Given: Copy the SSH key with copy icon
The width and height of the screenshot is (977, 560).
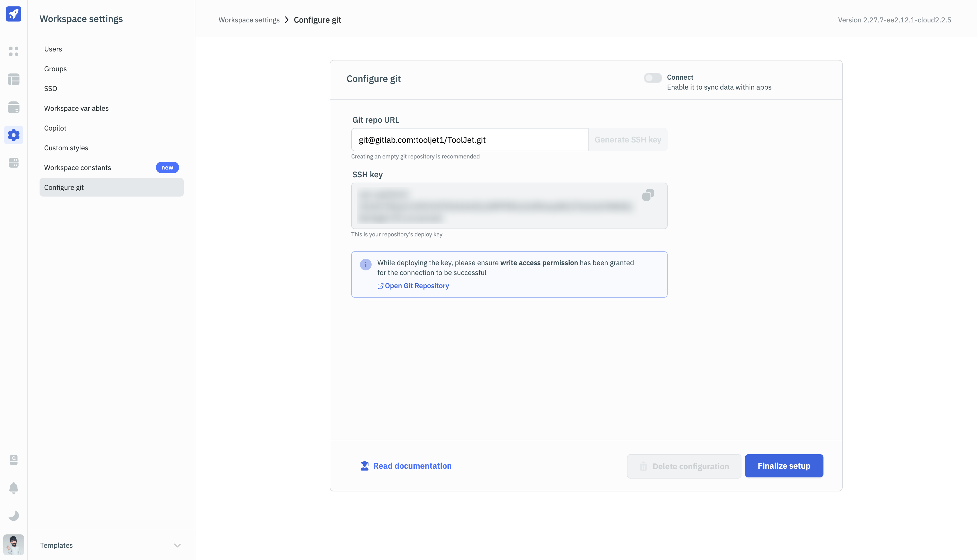Looking at the screenshot, I should coord(648,195).
